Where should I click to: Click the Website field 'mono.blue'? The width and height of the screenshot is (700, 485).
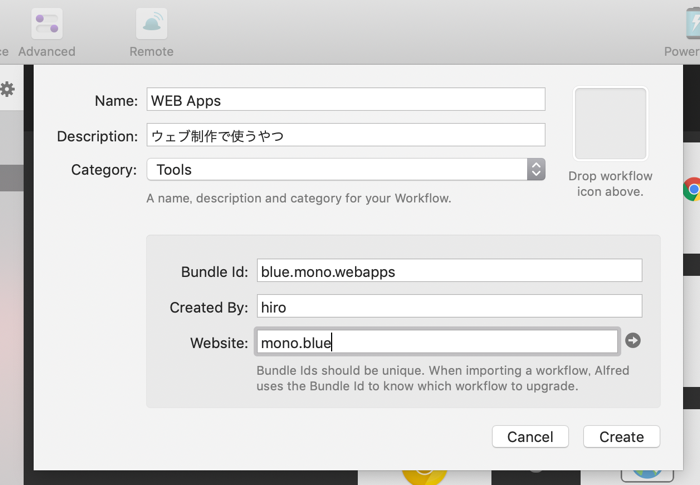[438, 342]
